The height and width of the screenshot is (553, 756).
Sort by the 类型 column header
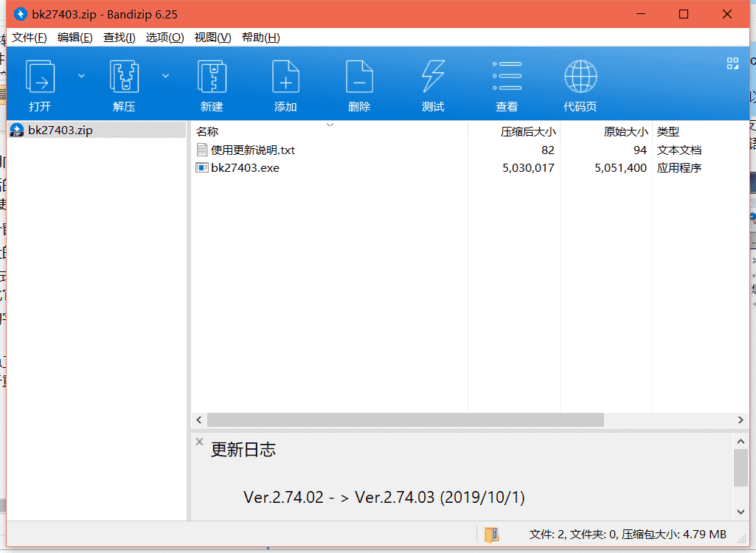(x=667, y=132)
